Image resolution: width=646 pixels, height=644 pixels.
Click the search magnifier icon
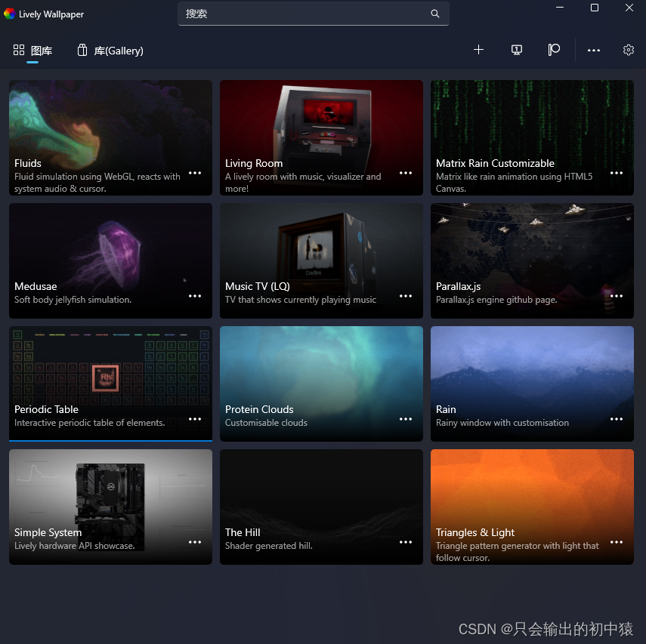click(434, 14)
